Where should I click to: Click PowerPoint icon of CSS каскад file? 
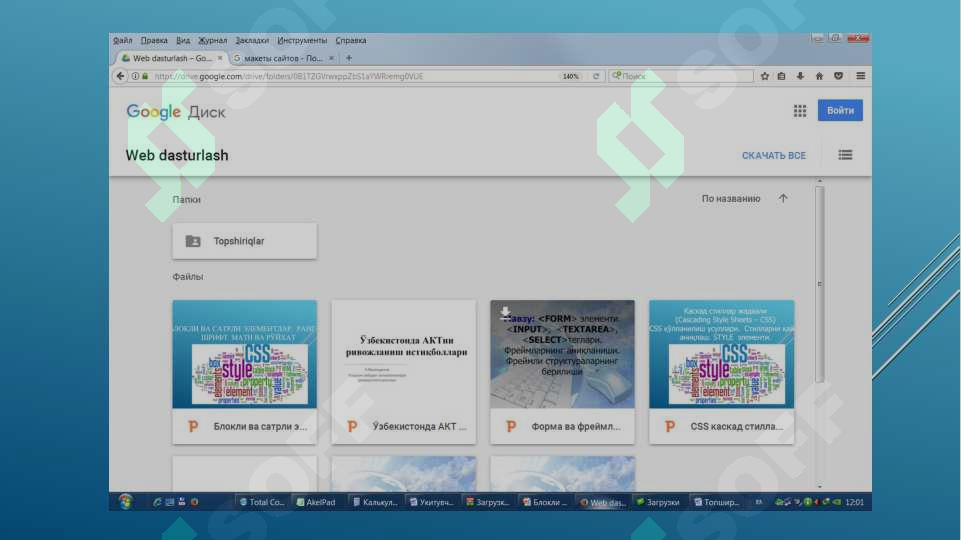point(670,426)
